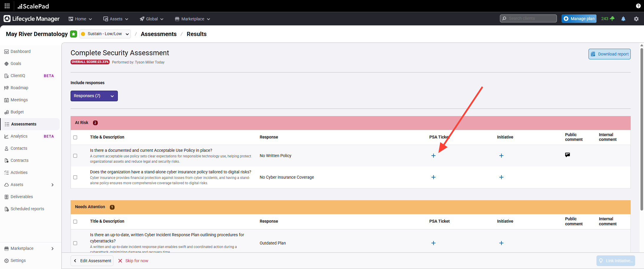Tick the Cyber Incident Response Plan checkbox
The width and height of the screenshot is (644, 269).
pos(75,243)
